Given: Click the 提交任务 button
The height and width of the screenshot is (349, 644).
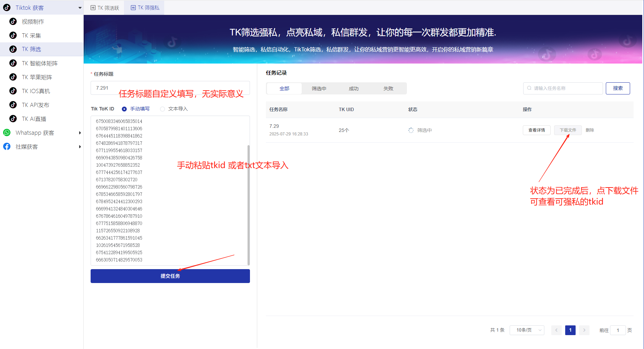Looking at the screenshot, I should [x=170, y=276].
